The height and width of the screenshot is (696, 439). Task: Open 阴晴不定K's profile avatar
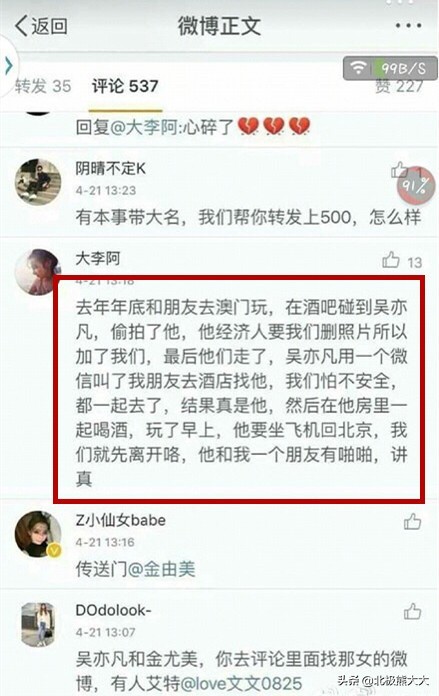click(x=38, y=182)
